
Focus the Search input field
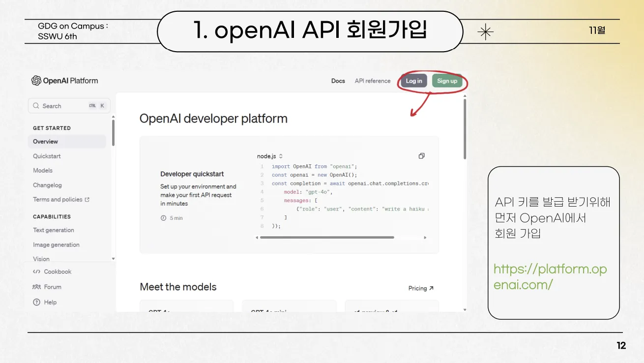69,106
